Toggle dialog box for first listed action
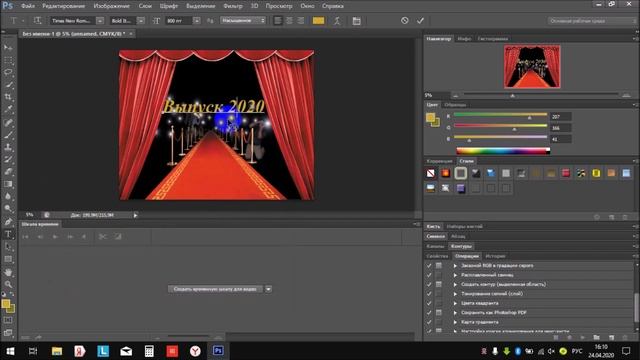This screenshot has width=640, height=360. (439, 265)
